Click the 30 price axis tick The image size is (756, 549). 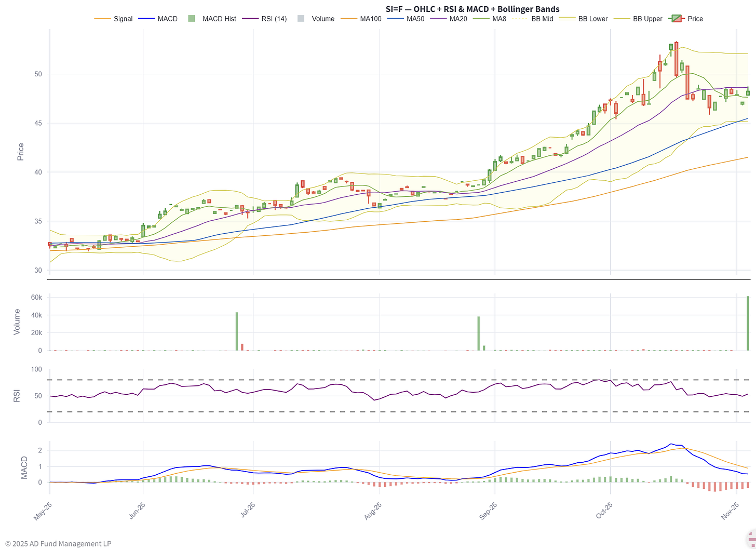click(x=38, y=271)
